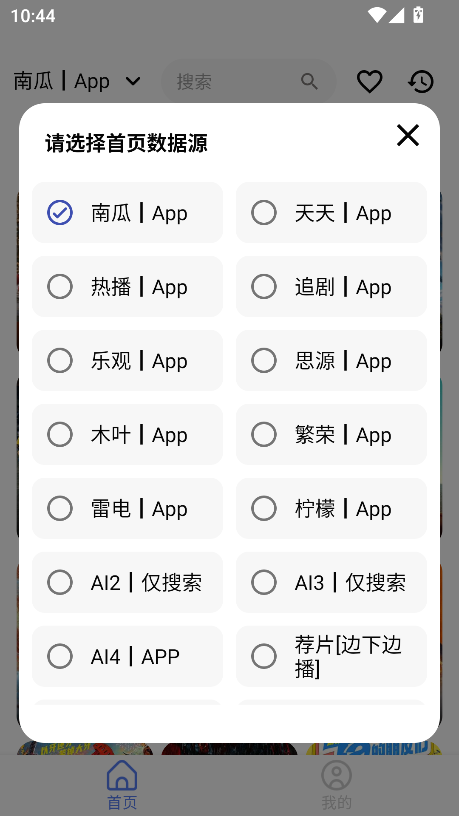Select 雷电 | App data source
Screen dimensions: 459x816
(x=128, y=508)
